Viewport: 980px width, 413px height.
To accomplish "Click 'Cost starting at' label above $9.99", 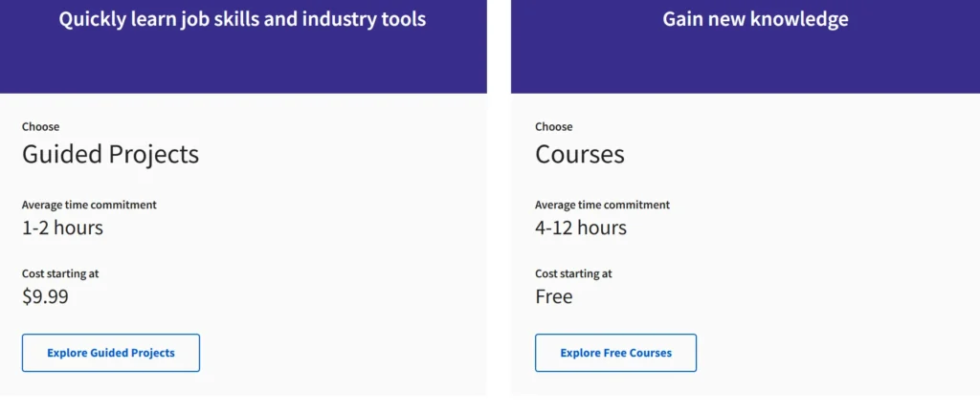I will coord(60,273).
